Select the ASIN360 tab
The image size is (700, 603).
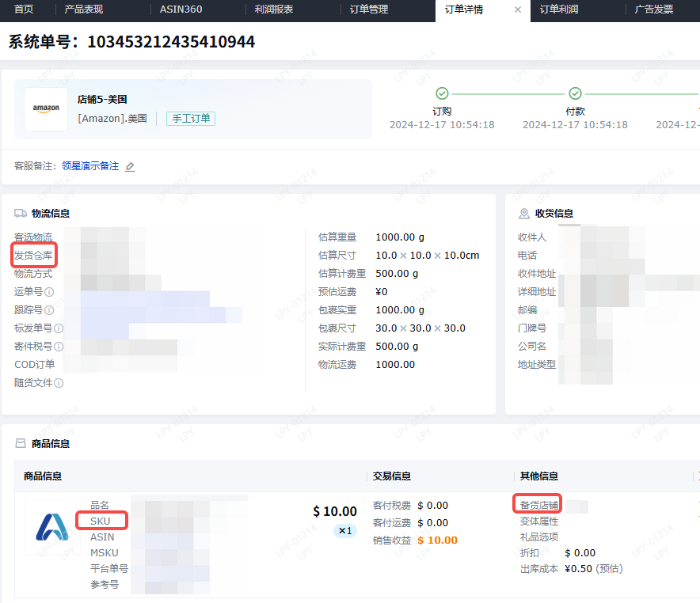click(x=181, y=10)
